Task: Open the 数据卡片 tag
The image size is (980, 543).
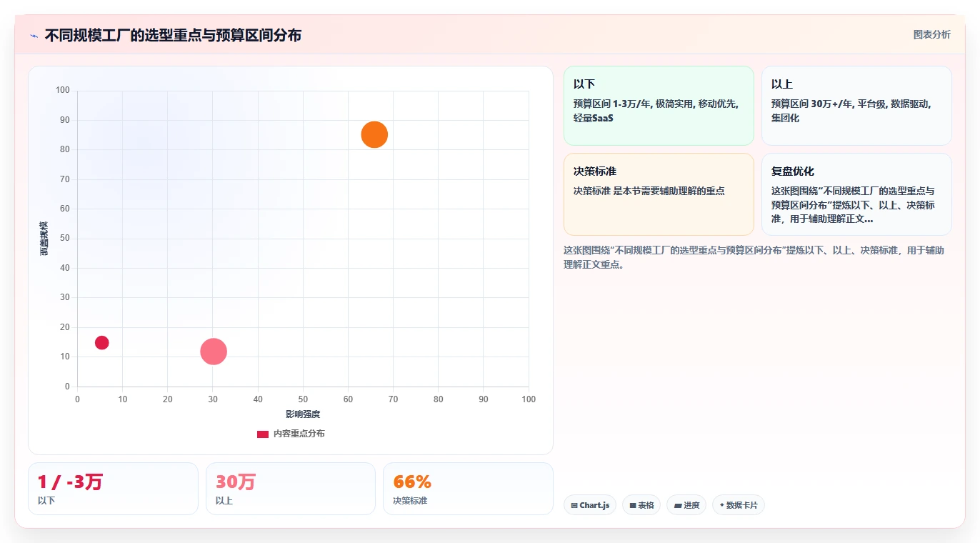Action: pyautogui.click(x=739, y=505)
